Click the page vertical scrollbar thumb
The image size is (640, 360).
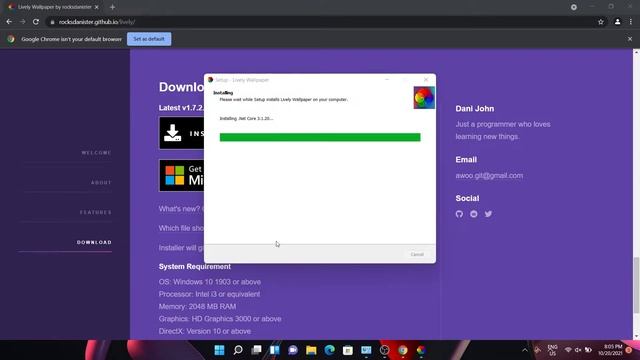(x=636, y=286)
